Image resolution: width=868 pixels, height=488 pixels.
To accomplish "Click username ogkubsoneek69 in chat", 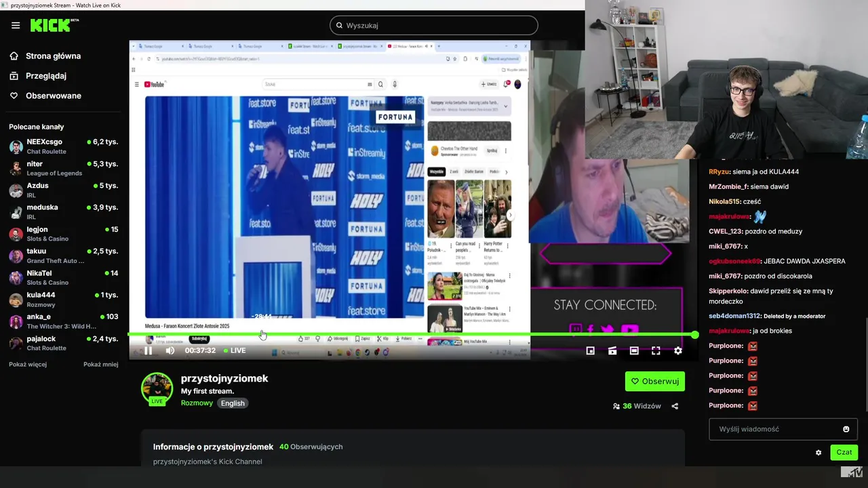I will pyautogui.click(x=734, y=261).
